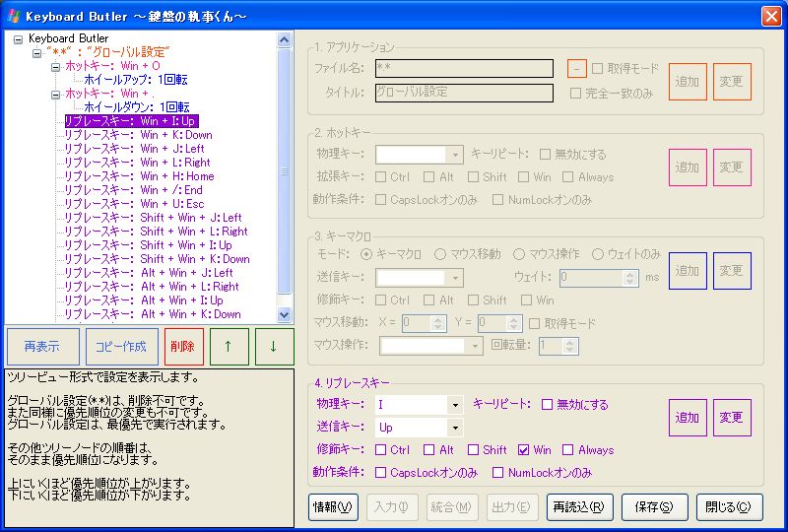Image resolution: width=788 pixels, height=532 pixels.
Task: Select Shift + Win + J: Left item
Action: (x=154, y=218)
